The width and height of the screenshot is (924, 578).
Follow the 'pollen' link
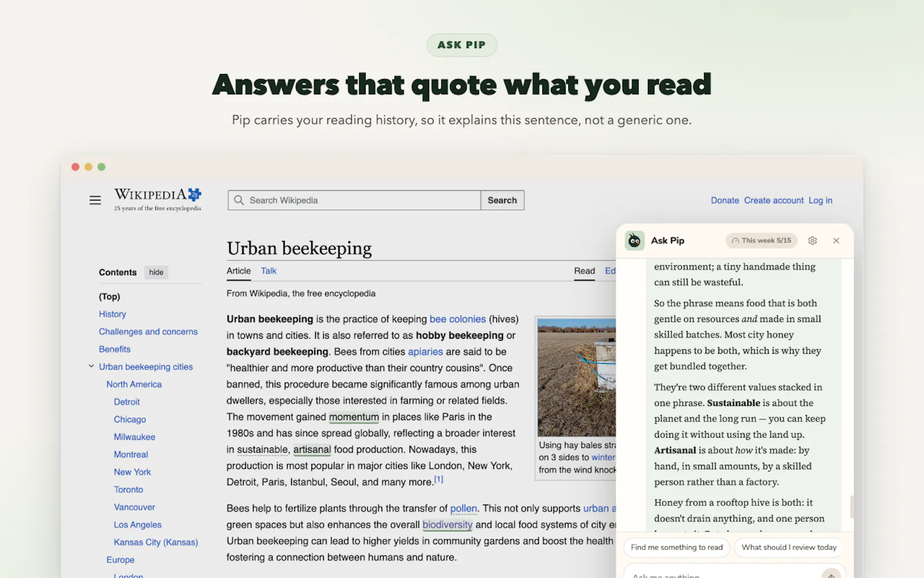pyautogui.click(x=464, y=508)
